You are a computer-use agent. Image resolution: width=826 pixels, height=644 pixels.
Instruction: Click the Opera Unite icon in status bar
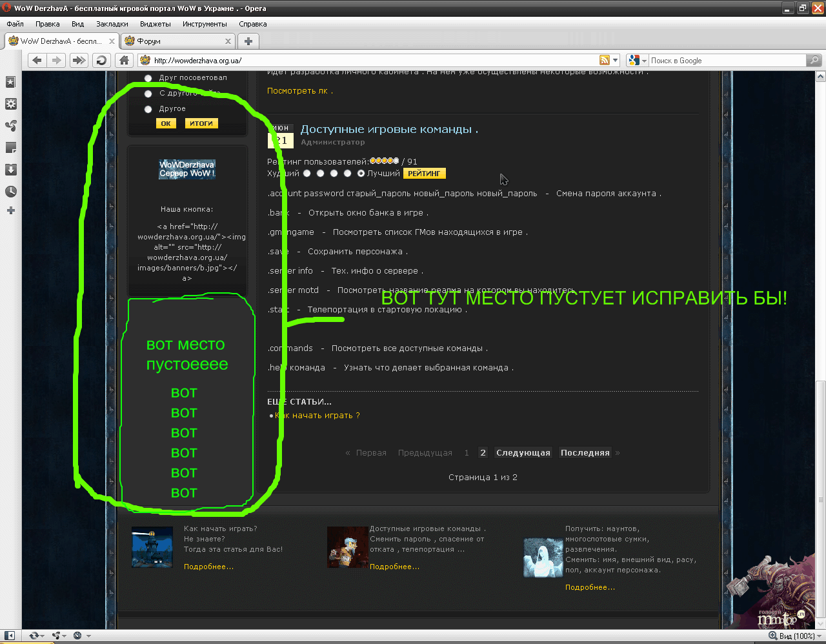[56, 636]
